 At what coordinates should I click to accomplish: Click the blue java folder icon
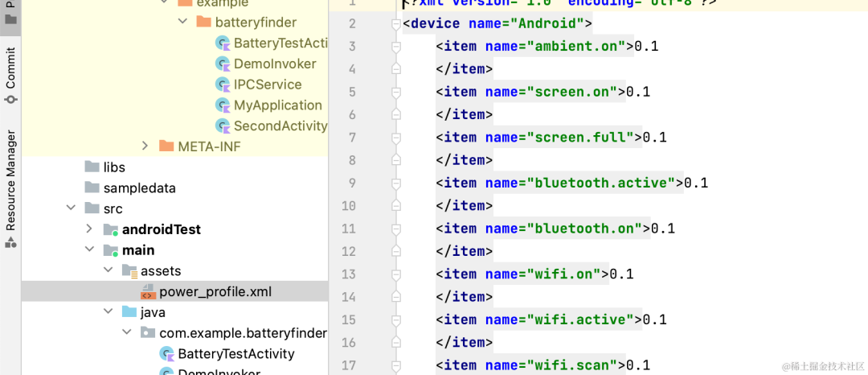(x=129, y=312)
